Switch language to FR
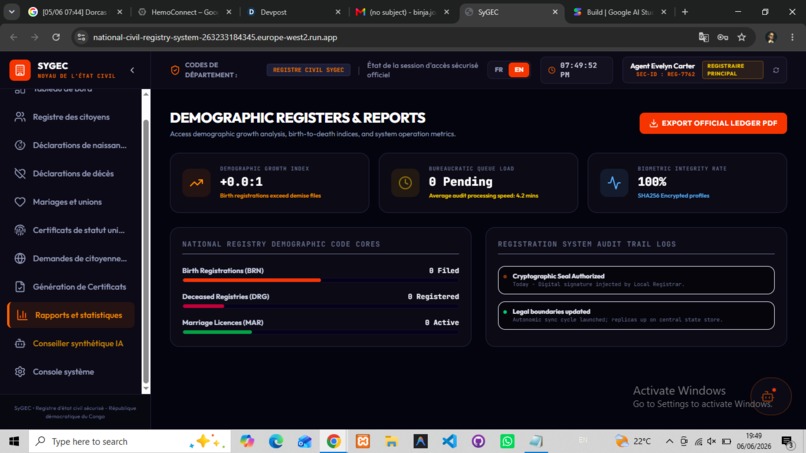 click(x=499, y=69)
